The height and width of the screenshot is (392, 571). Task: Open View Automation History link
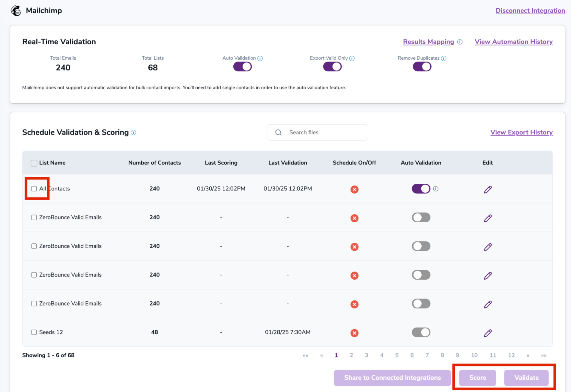coord(513,42)
